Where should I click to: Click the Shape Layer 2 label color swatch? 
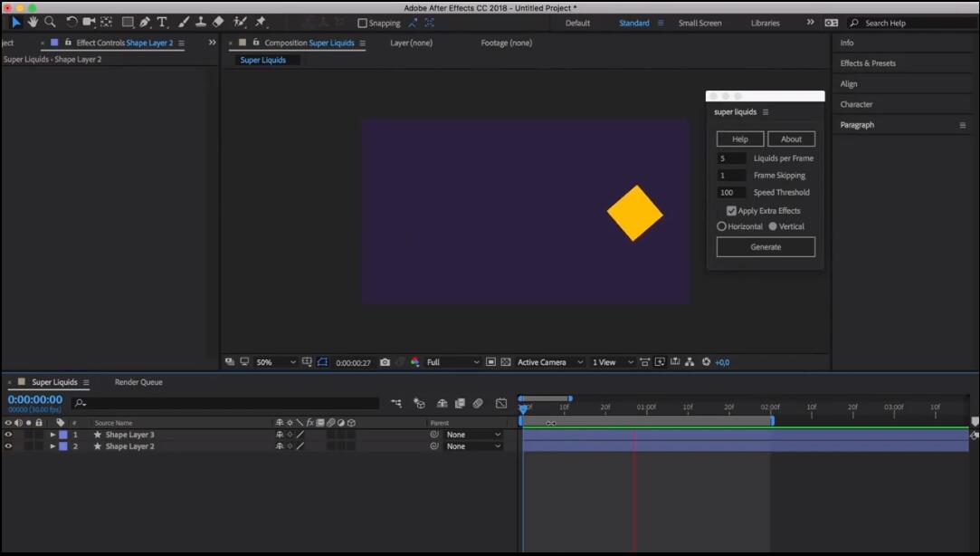63,446
